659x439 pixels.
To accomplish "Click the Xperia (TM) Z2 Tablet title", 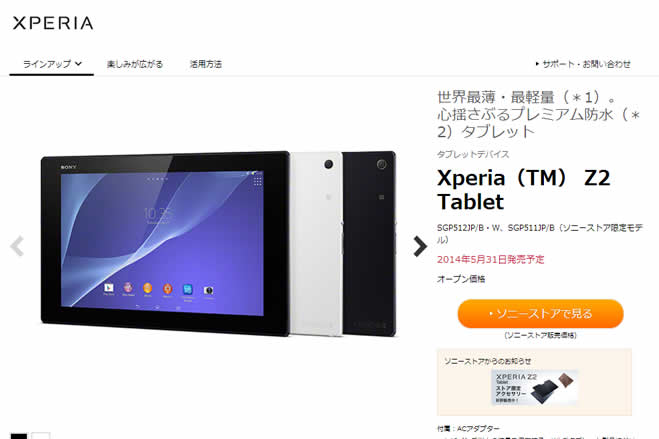I will point(523,189).
